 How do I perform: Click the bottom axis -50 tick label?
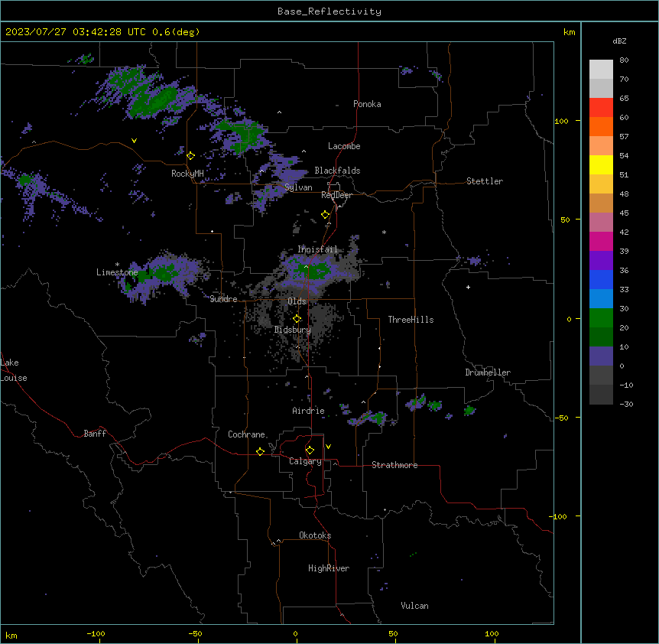point(195,633)
